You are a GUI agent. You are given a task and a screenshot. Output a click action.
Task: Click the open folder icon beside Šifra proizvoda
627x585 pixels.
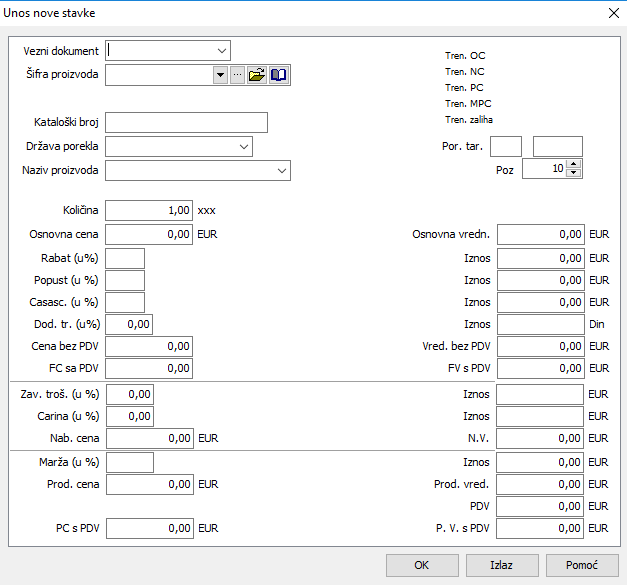coord(257,75)
